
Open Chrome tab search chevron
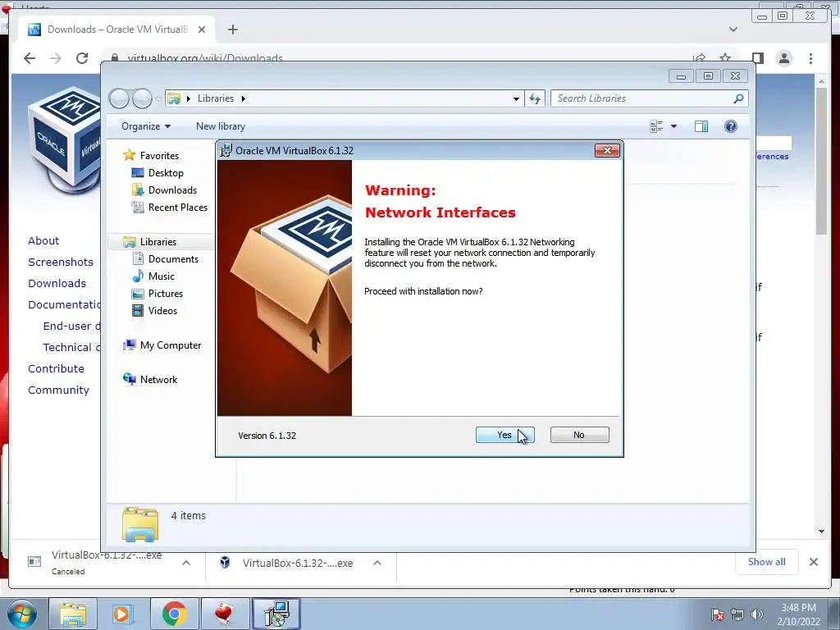point(733,30)
